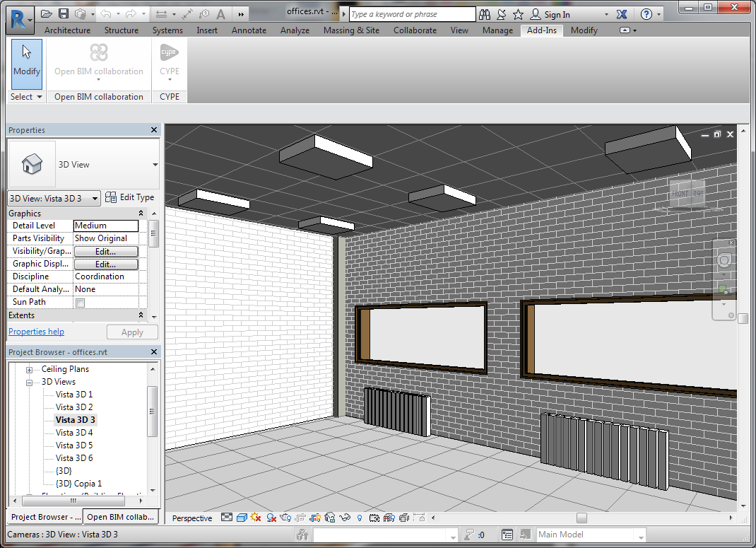Screen dimensions: 756x548
Task: Click the Temporary Hide/Isolate glasses icon
Action: 345,518
